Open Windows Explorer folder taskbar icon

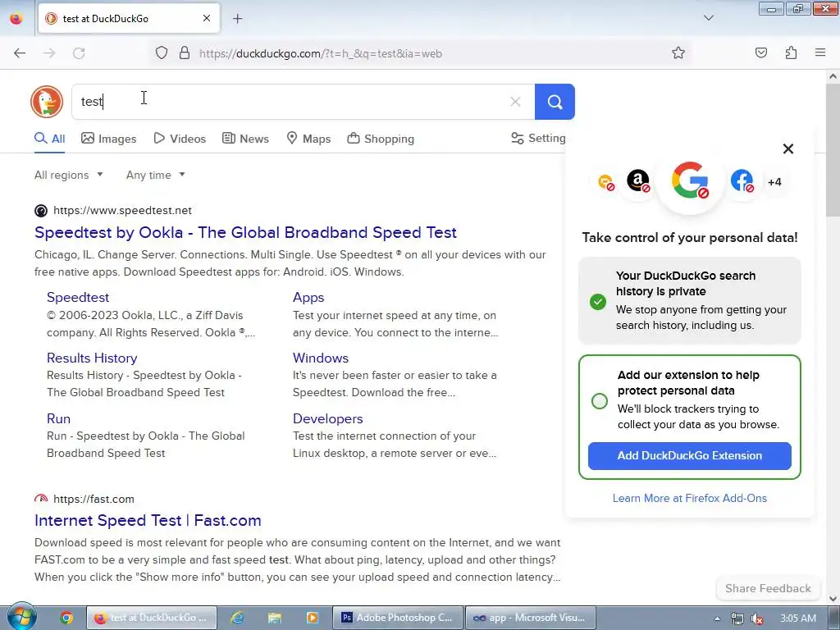click(275, 619)
